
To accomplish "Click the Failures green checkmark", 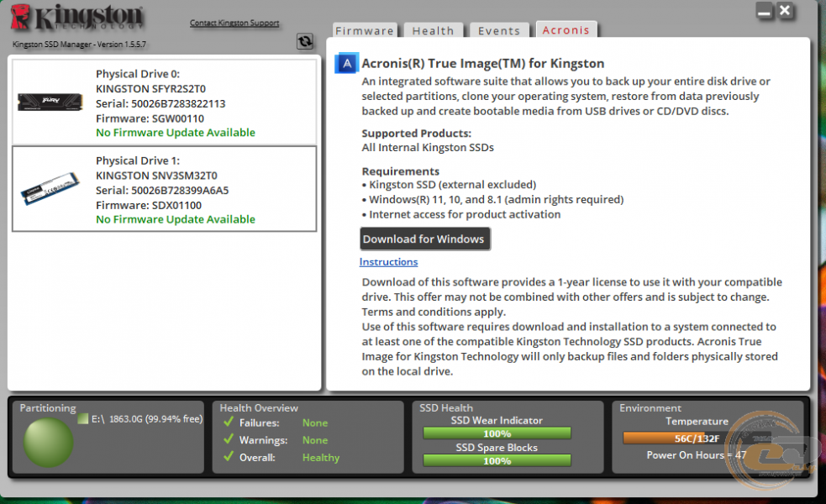I will click(x=228, y=423).
